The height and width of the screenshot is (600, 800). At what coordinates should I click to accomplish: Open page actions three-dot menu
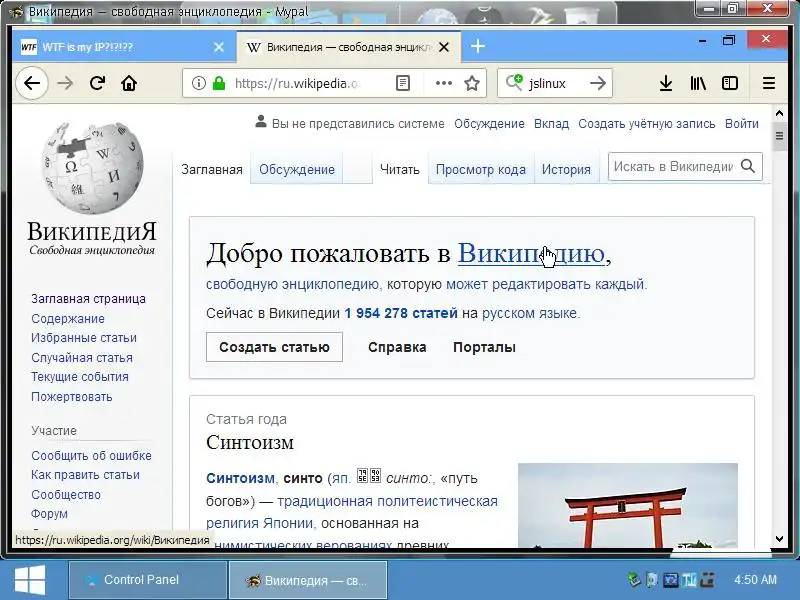443,83
